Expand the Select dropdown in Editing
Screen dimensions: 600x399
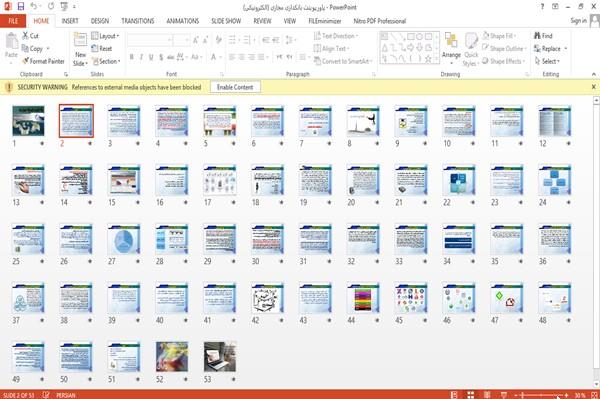tap(547, 61)
